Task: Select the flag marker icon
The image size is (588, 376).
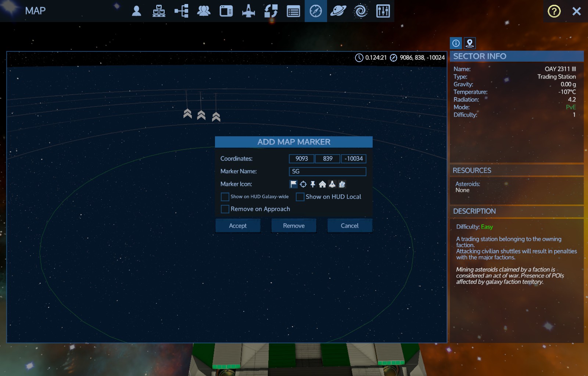Action: 293,184
